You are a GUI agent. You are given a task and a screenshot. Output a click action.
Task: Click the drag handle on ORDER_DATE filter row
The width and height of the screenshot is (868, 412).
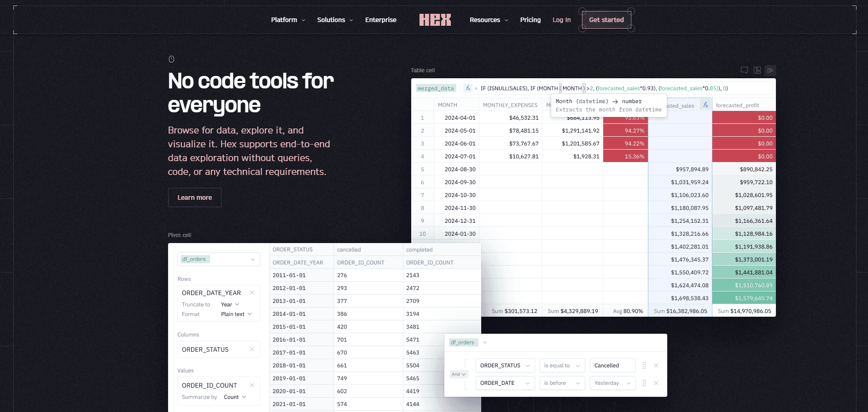(644, 383)
